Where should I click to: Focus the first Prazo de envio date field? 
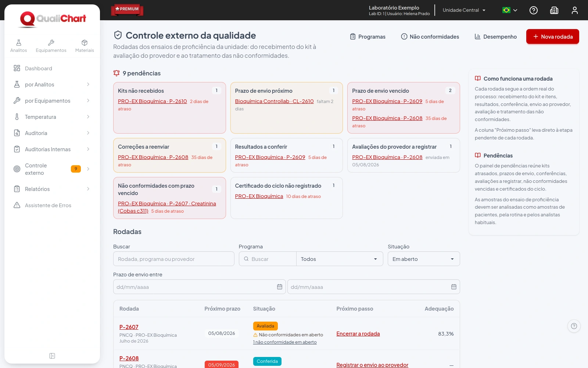click(x=200, y=287)
